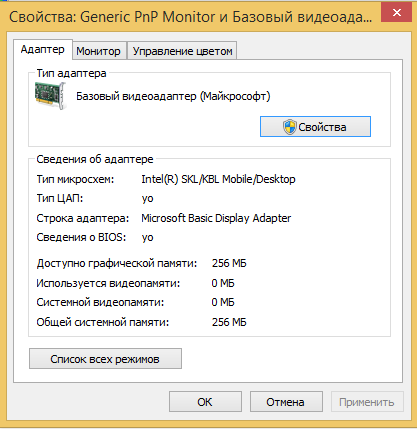Select the Адаптер tab
Screen dimensions: 417x429
(43, 50)
